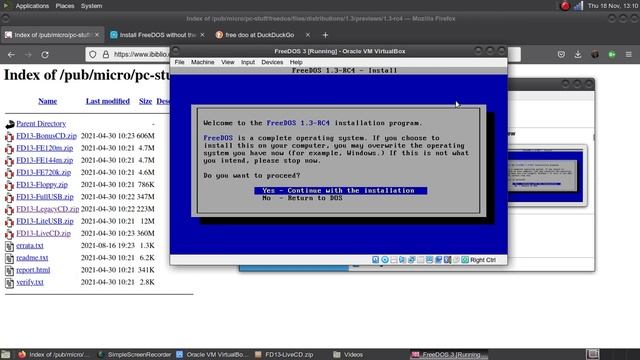
Task: Open the VirtualBox View menu
Action: point(228,62)
